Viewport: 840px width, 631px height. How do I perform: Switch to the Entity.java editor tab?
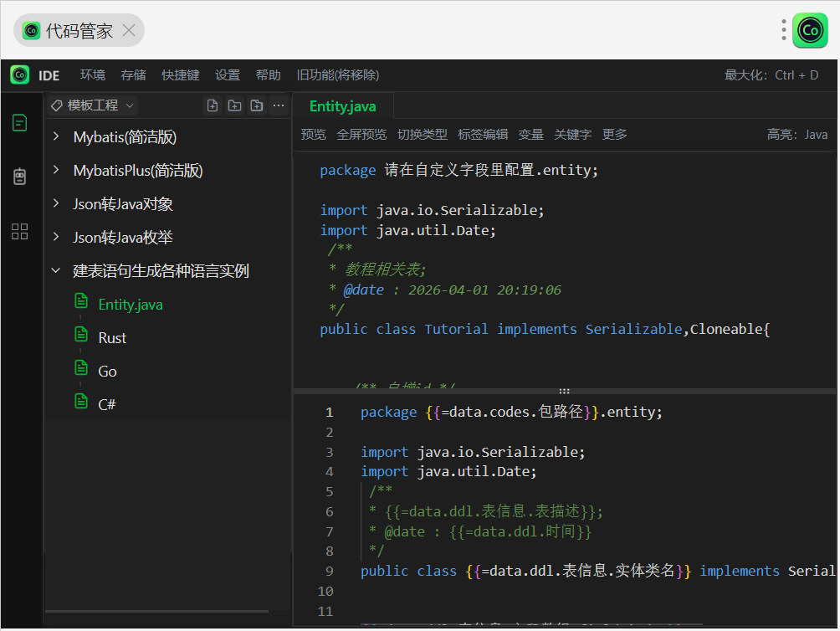[342, 106]
